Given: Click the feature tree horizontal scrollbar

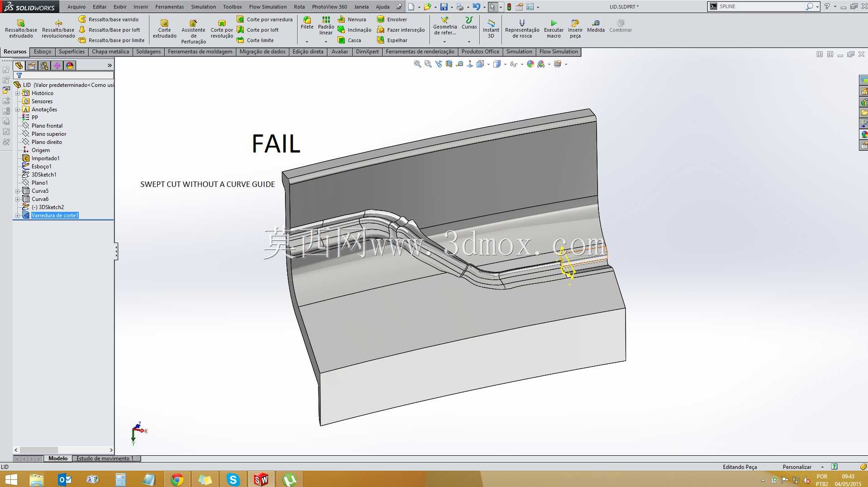Looking at the screenshot, I should (63, 450).
